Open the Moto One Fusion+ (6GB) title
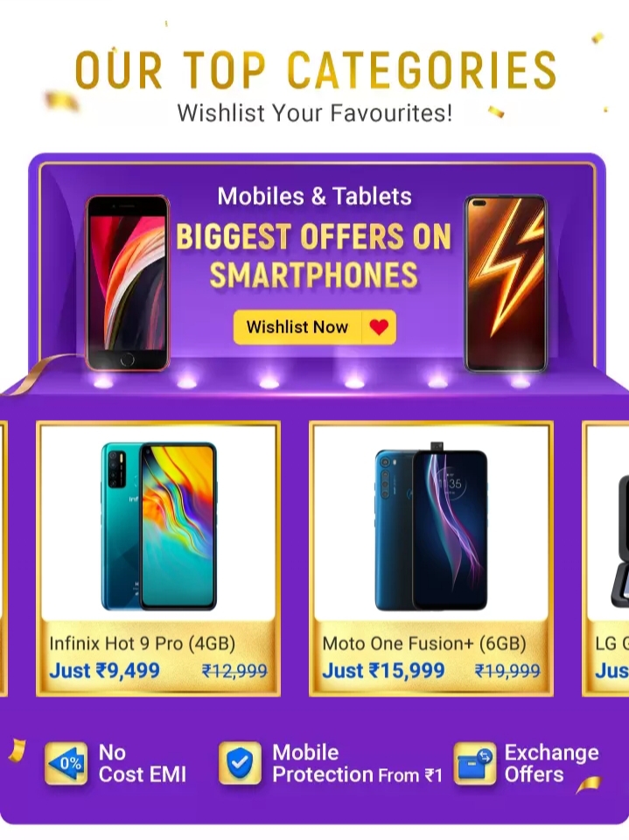 click(x=424, y=643)
